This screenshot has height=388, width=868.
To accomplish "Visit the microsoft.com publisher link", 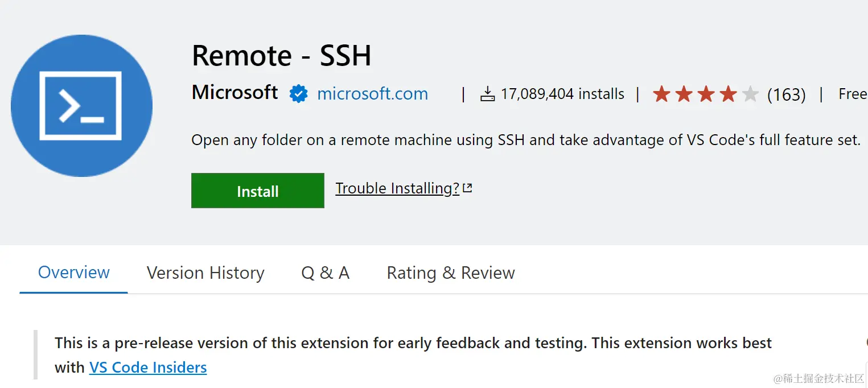I will point(372,94).
